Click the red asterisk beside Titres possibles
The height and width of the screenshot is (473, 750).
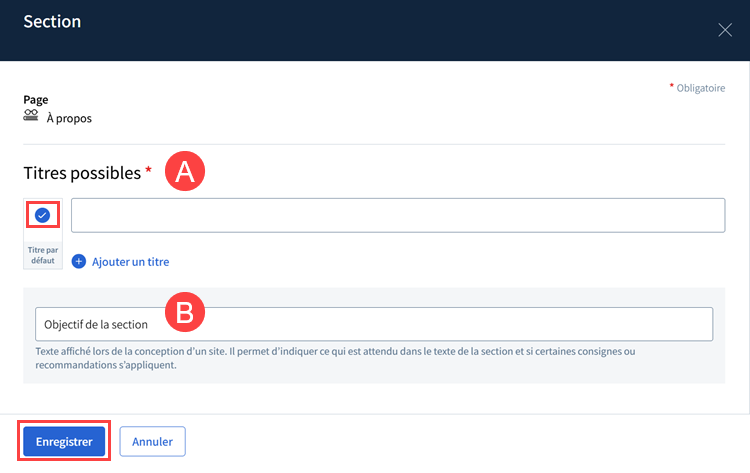click(x=148, y=169)
